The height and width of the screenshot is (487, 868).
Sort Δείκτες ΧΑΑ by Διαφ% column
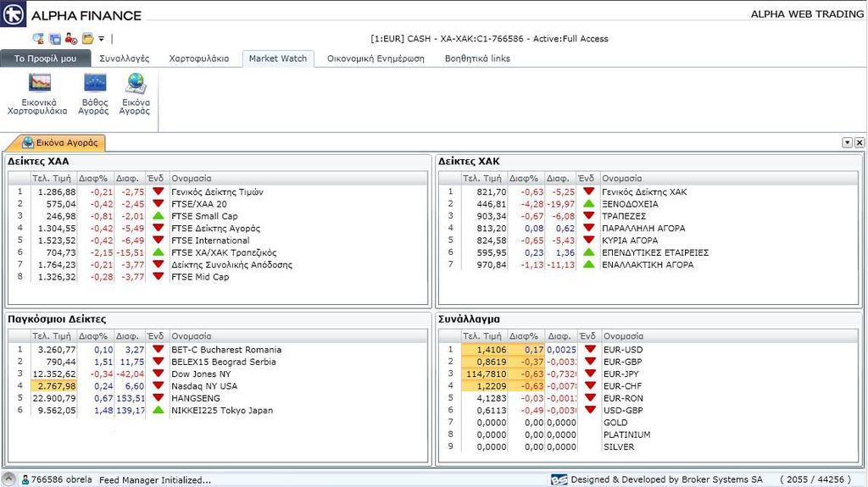click(x=93, y=178)
